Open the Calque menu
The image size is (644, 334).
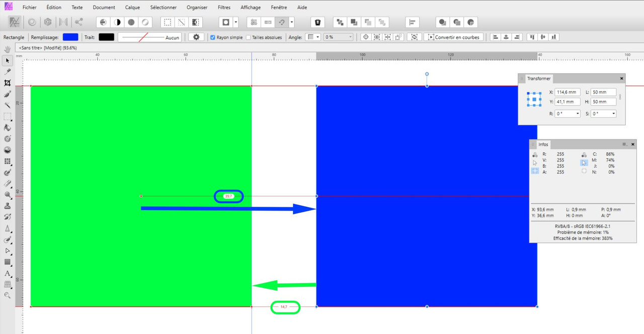pyautogui.click(x=132, y=8)
